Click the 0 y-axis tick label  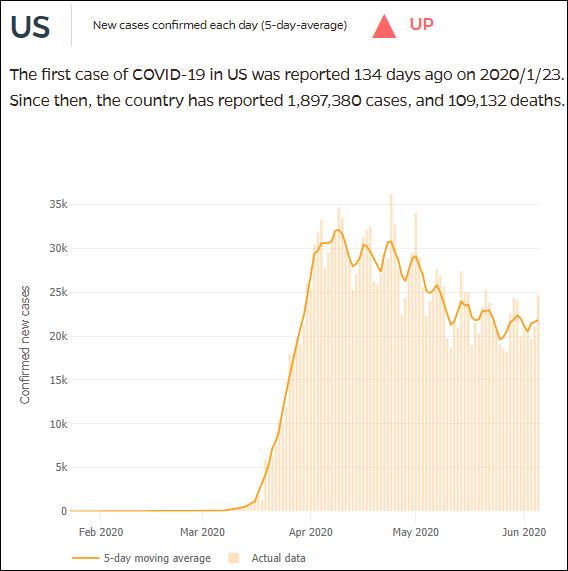click(x=64, y=511)
